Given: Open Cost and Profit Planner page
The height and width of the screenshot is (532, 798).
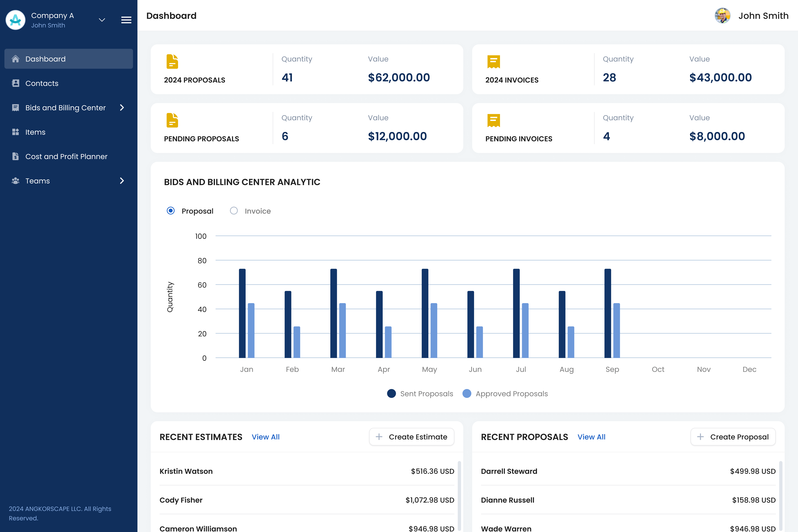Looking at the screenshot, I should (x=69, y=156).
